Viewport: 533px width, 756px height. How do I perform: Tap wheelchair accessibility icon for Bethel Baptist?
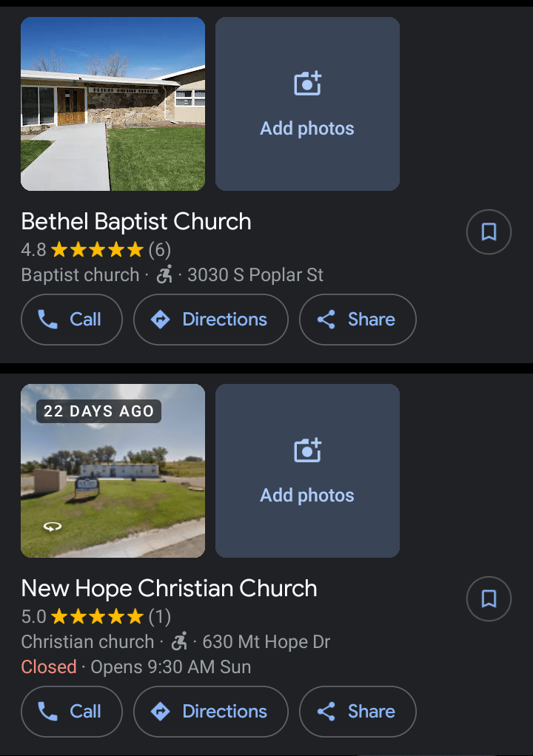point(164,274)
